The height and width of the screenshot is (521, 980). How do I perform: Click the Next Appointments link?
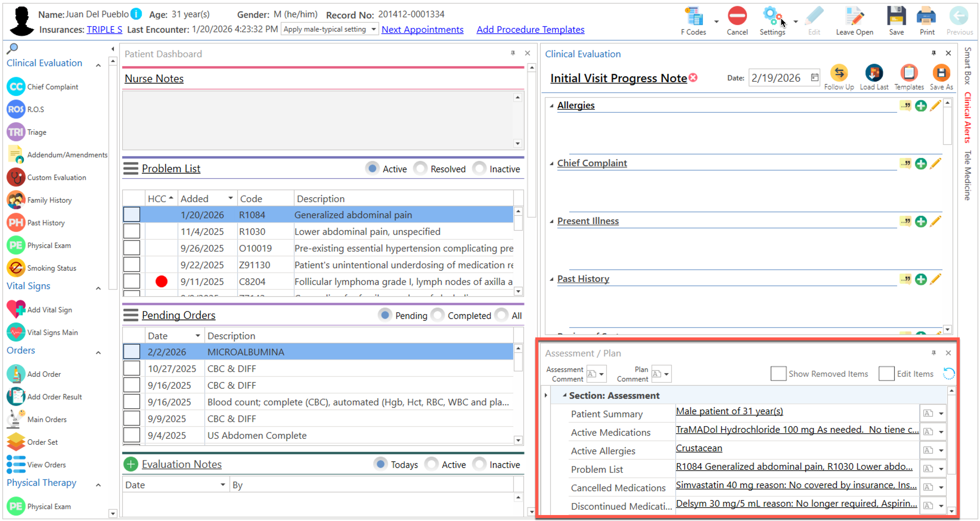click(422, 29)
